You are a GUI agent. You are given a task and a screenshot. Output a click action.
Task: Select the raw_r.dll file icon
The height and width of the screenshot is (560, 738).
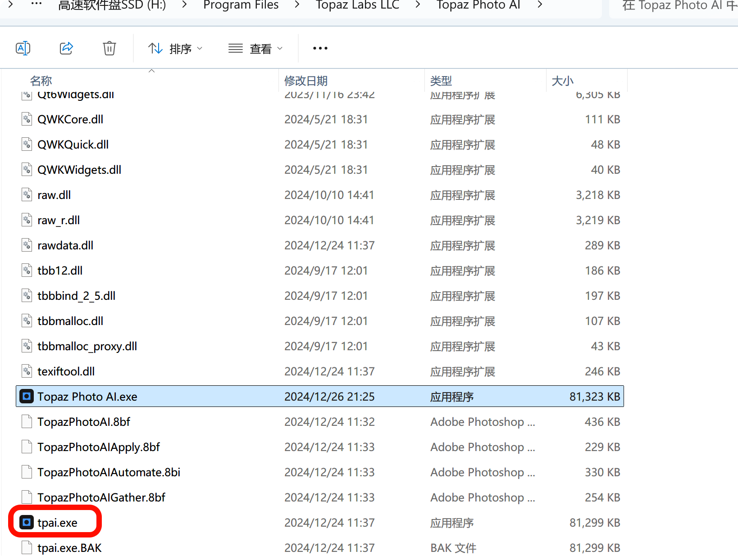[x=27, y=220]
